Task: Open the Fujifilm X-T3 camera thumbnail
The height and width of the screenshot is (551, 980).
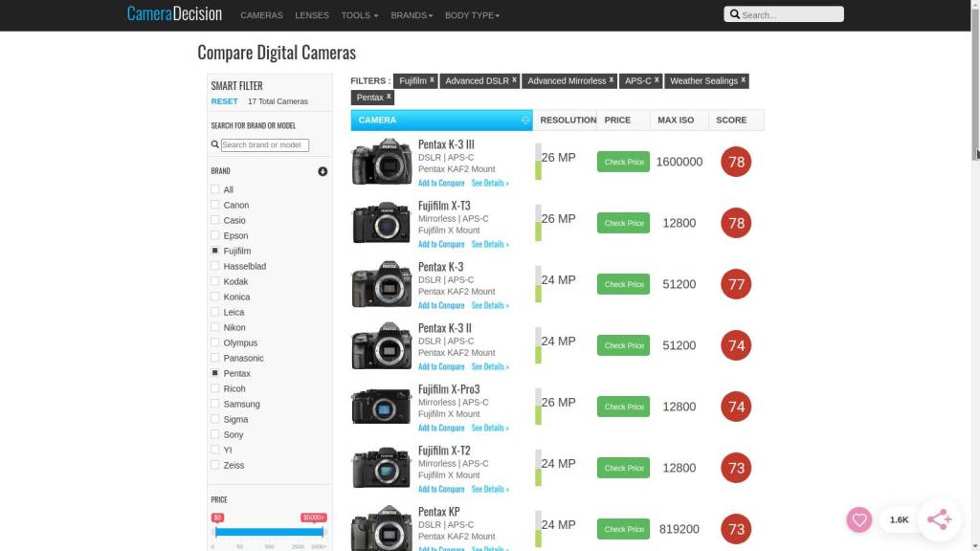Action: (381, 222)
